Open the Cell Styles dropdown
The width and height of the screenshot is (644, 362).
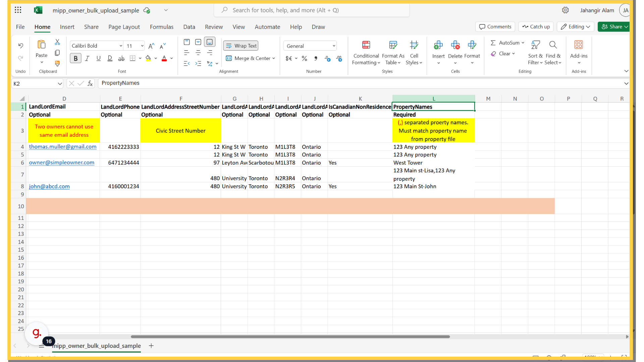pyautogui.click(x=414, y=54)
